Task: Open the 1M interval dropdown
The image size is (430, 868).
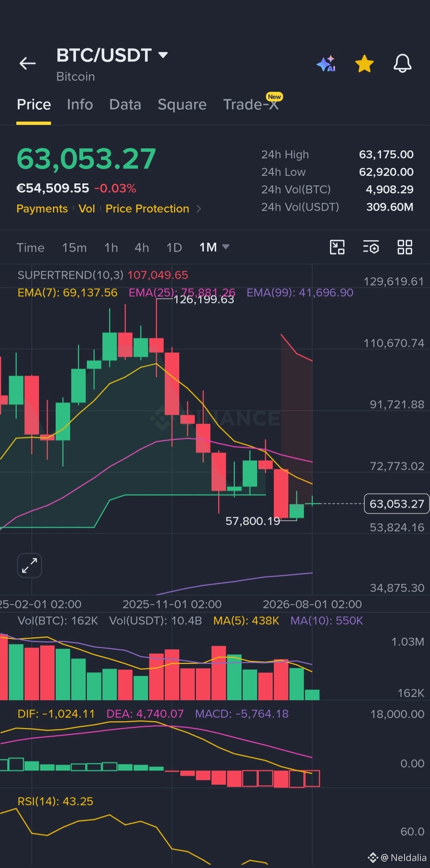Action: coord(214,247)
